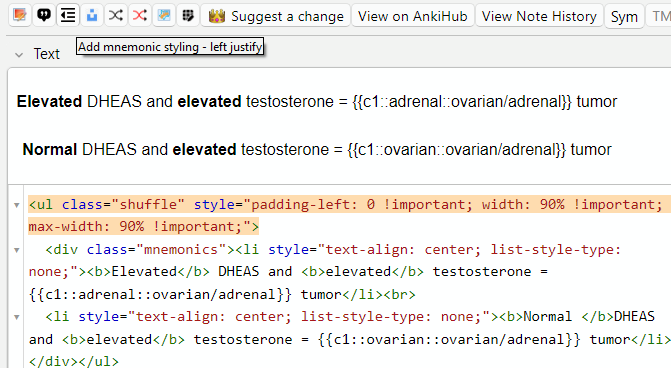
Task: Fold the second li element code block
Action: point(17,317)
